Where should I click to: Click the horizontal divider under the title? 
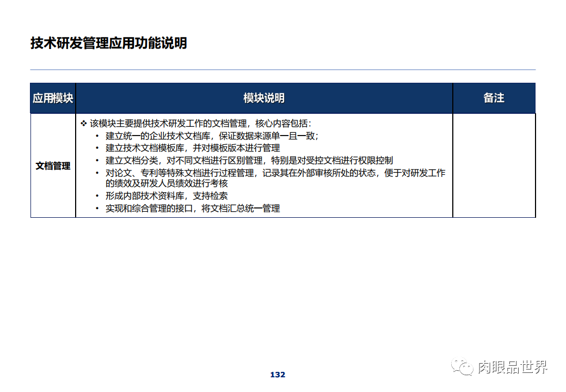(x=283, y=69)
